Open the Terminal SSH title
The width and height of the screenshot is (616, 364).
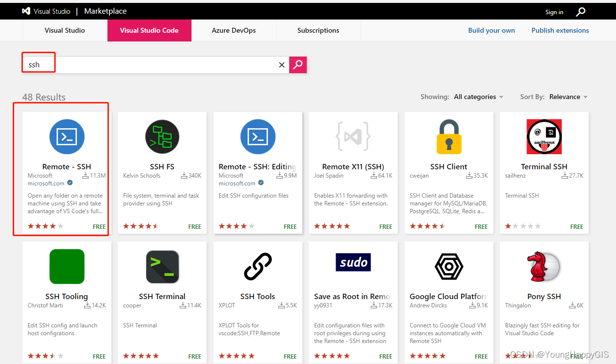coord(544,166)
